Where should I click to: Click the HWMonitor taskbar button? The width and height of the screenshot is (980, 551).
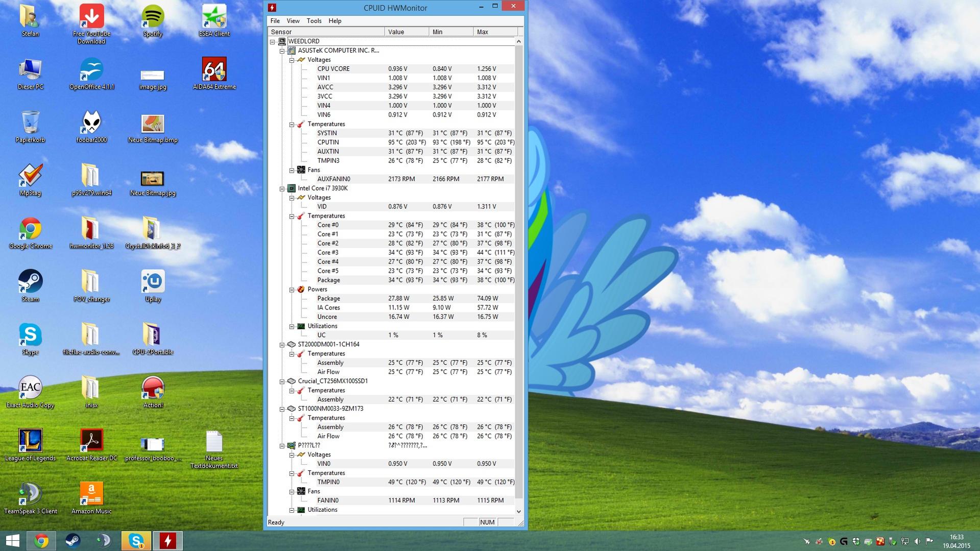pos(168,541)
